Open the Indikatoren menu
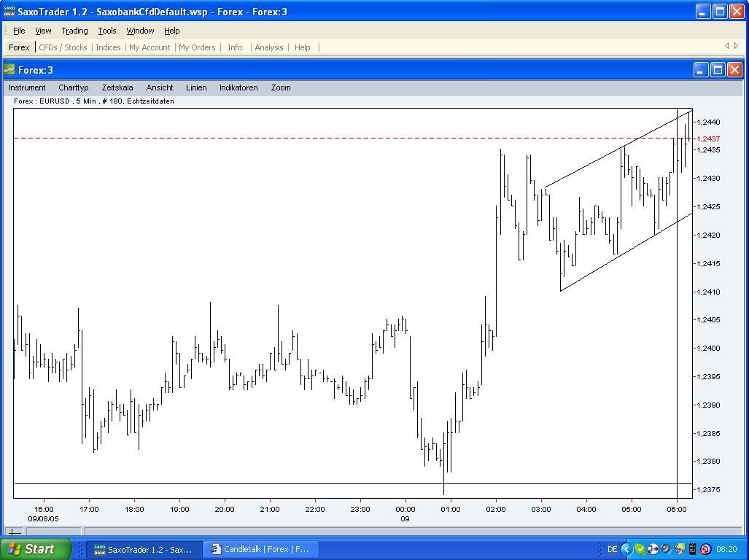 click(x=238, y=87)
